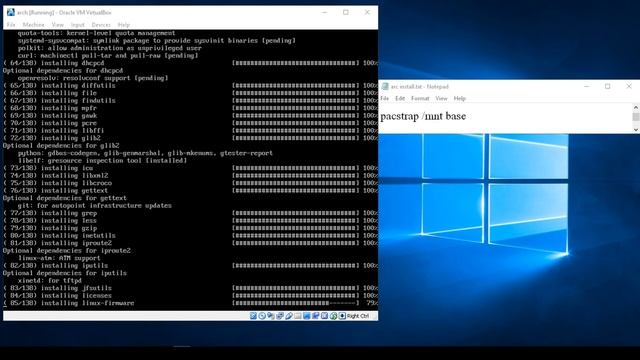Click the keyboard capture arrow icon beside Right Ctrl

[342, 316]
